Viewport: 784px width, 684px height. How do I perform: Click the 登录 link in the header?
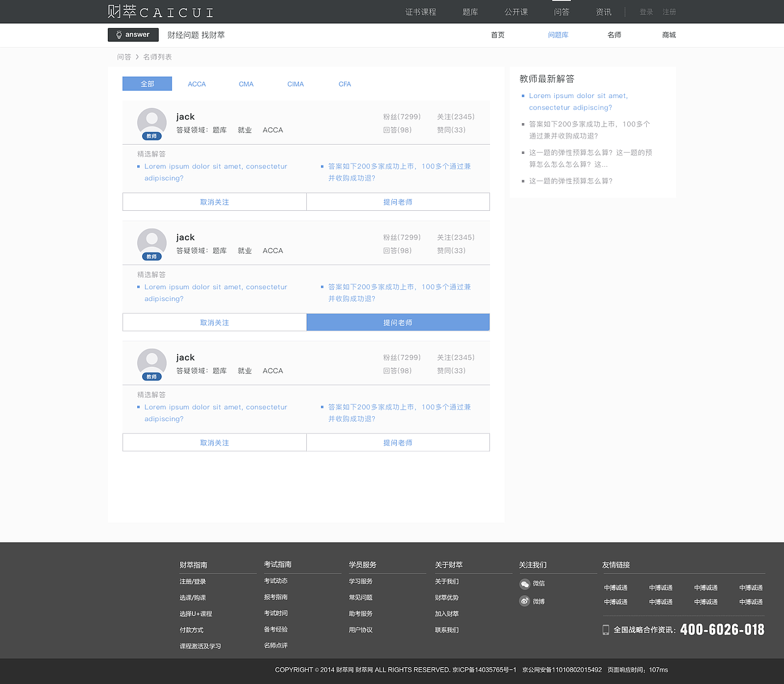[646, 11]
